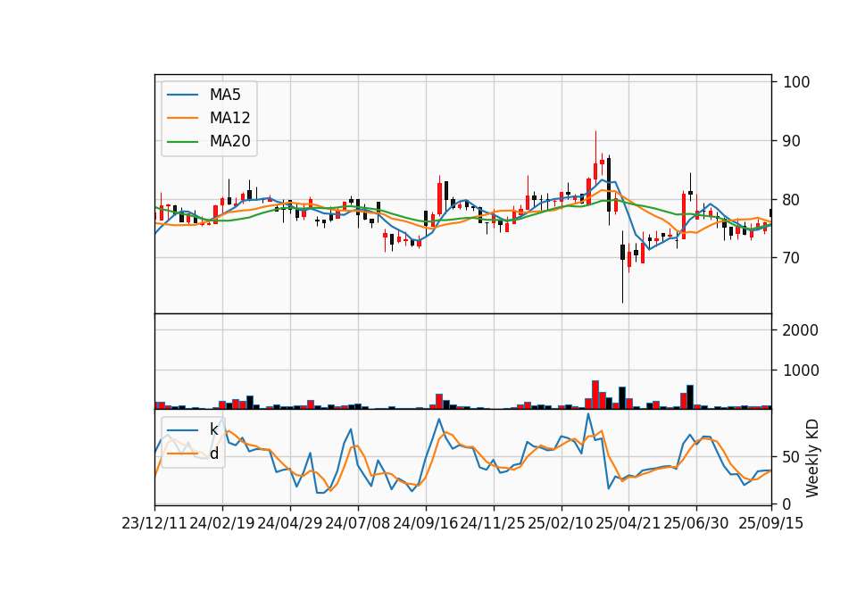Click the blue MA5 legend line sample
The width and height of the screenshot is (857, 616).
(x=182, y=95)
